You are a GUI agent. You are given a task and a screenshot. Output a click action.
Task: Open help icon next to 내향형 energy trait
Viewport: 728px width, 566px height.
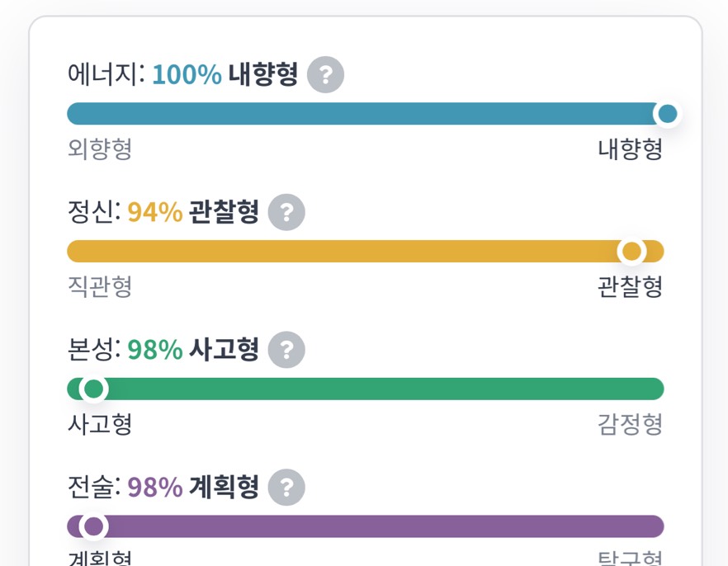tap(325, 75)
